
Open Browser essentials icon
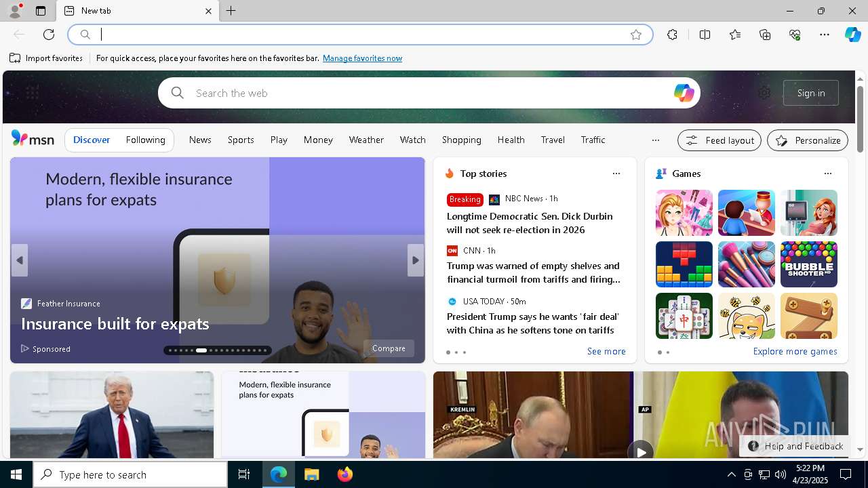coord(795,35)
